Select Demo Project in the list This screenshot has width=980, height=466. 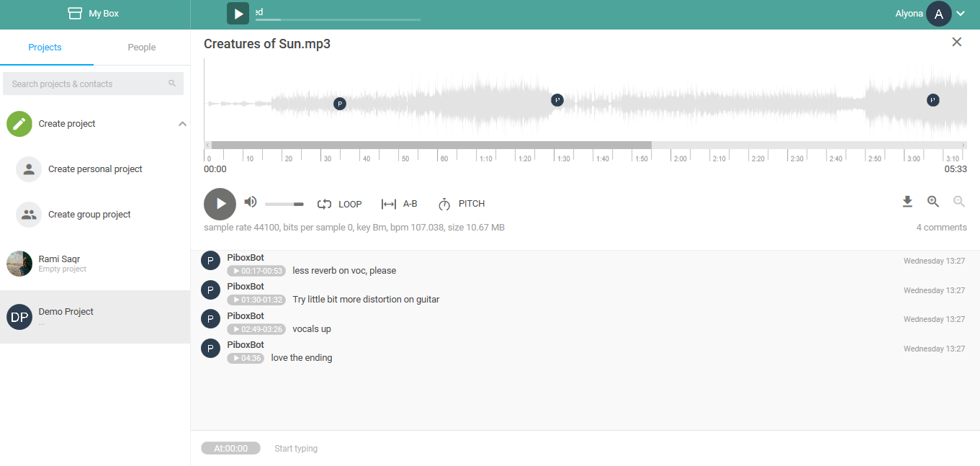pyautogui.click(x=95, y=317)
